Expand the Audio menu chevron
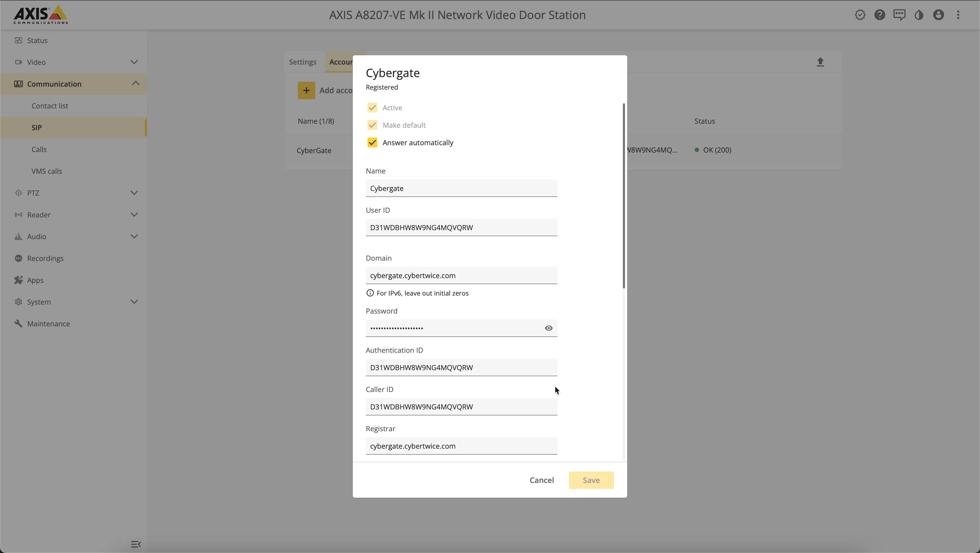 click(x=134, y=236)
